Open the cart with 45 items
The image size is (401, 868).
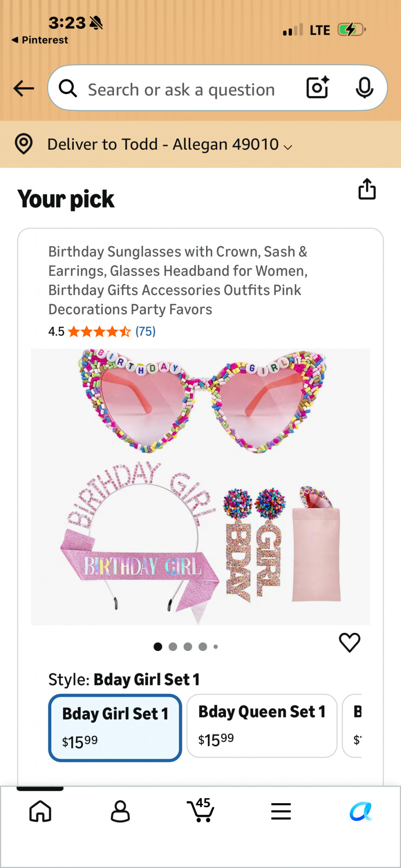(200, 810)
